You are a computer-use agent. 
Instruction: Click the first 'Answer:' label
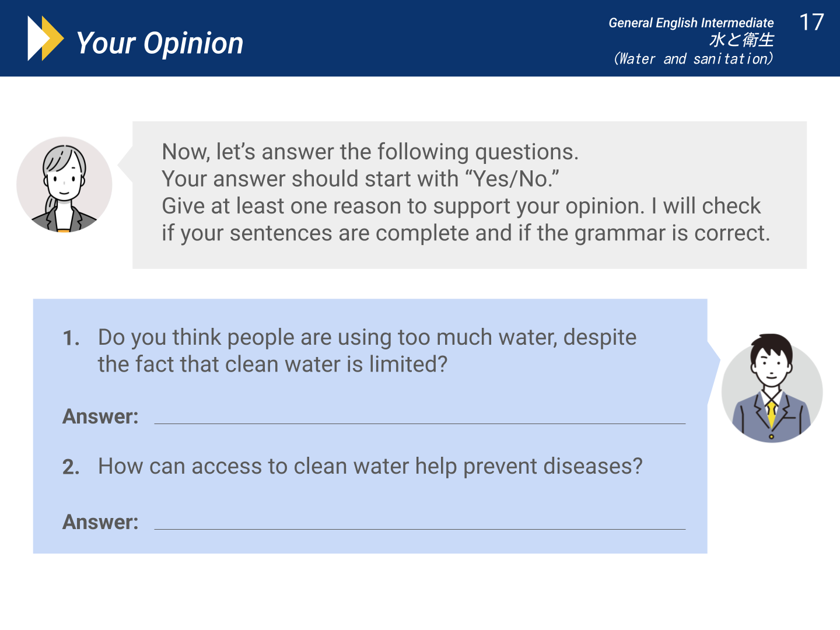(100, 416)
